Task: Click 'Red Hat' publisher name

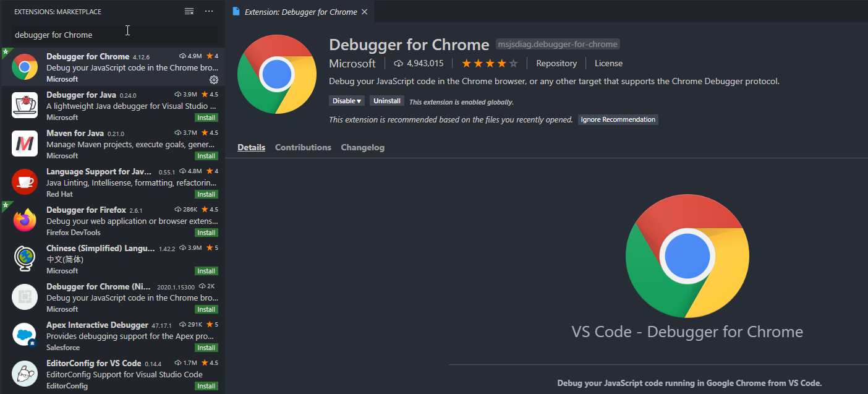Action: [x=59, y=194]
